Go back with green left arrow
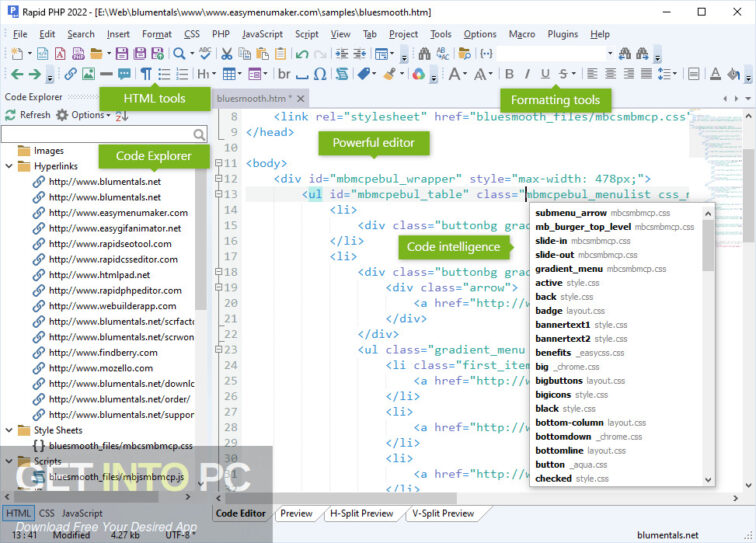The image size is (756, 543). [17, 74]
